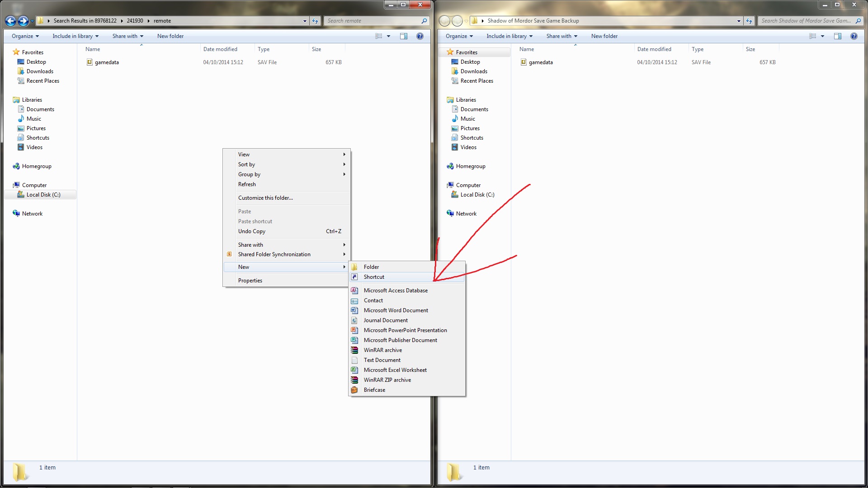Open gamedata file in the left window
This screenshot has width=868, height=488.
coord(107,62)
